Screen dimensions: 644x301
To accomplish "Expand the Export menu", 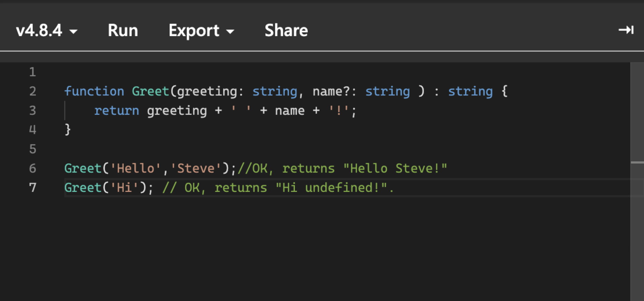I will [201, 30].
